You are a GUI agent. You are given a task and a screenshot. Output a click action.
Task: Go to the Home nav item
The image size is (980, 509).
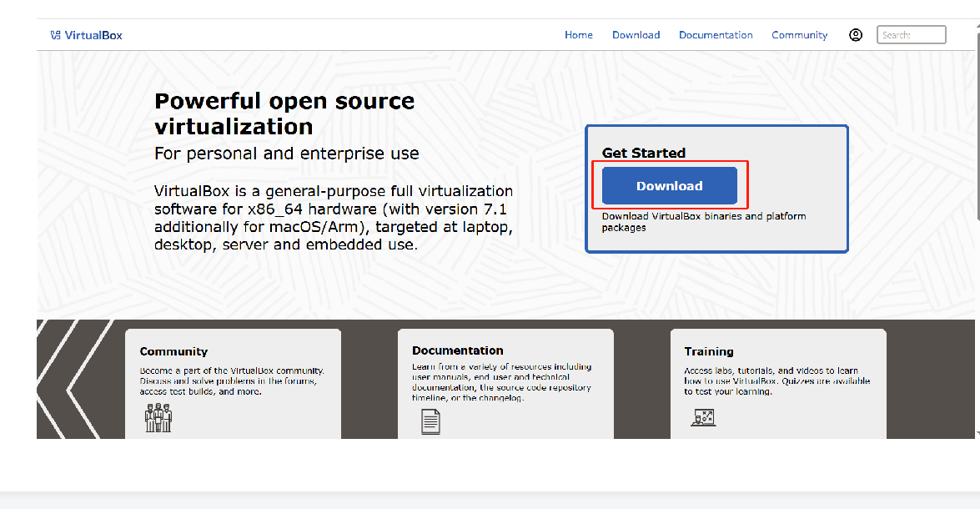coord(579,35)
